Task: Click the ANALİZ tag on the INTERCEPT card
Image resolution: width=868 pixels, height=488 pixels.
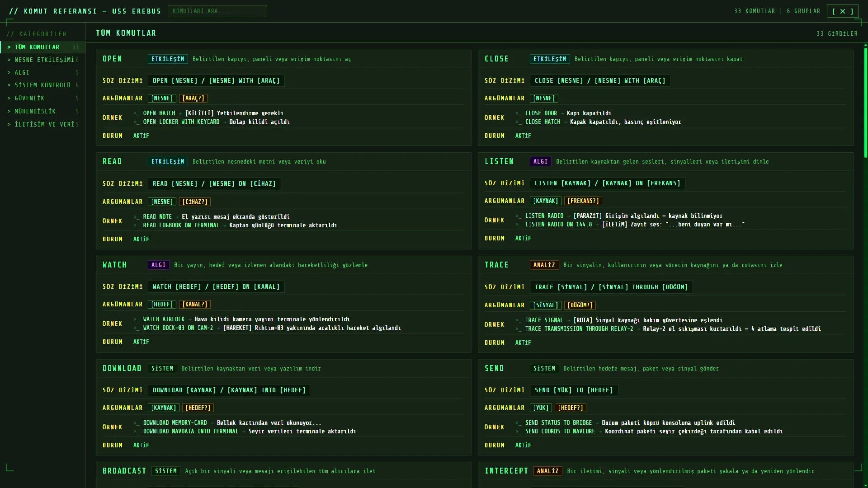Action: 548,471
